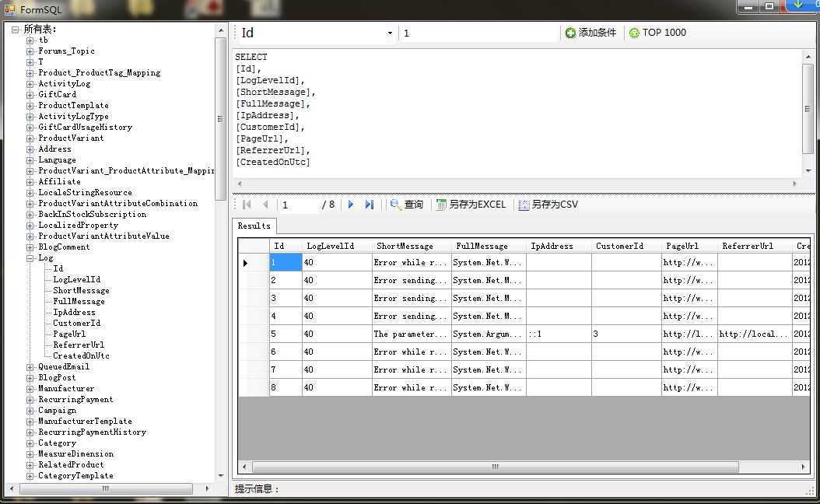
Task: Click the FormSQL window title icon
Action: click(9, 9)
